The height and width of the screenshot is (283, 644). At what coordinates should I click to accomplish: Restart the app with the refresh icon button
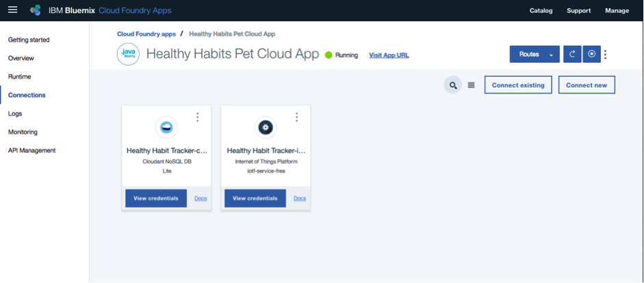(x=572, y=54)
